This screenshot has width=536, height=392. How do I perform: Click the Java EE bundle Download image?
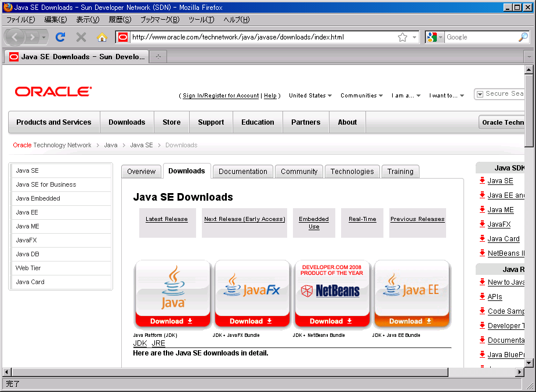pyautogui.click(x=411, y=294)
